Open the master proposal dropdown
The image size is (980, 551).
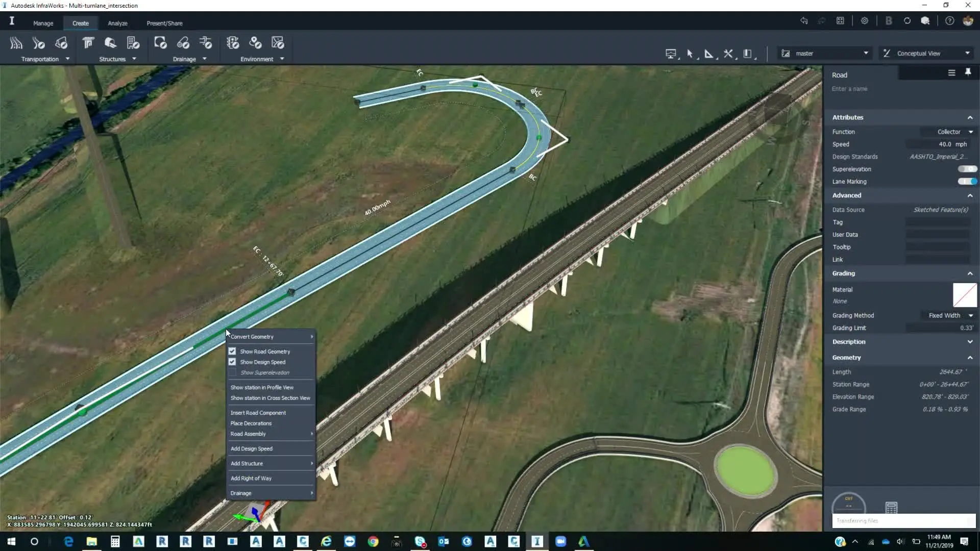click(x=825, y=54)
